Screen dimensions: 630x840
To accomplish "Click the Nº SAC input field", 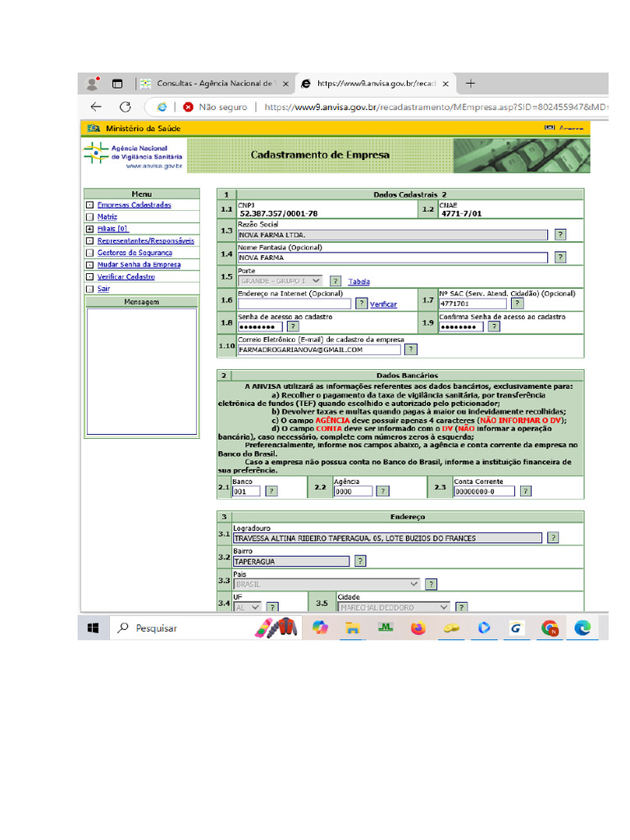I will pyautogui.click(x=472, y=304).
